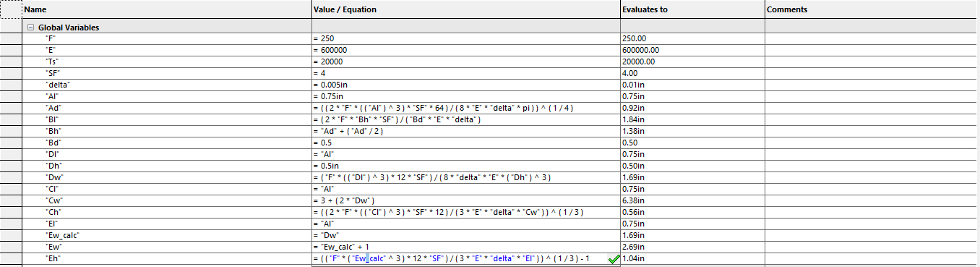Select the "Cw" variable name cell
This screenshot has height=267, width=980.
point(166,200)
